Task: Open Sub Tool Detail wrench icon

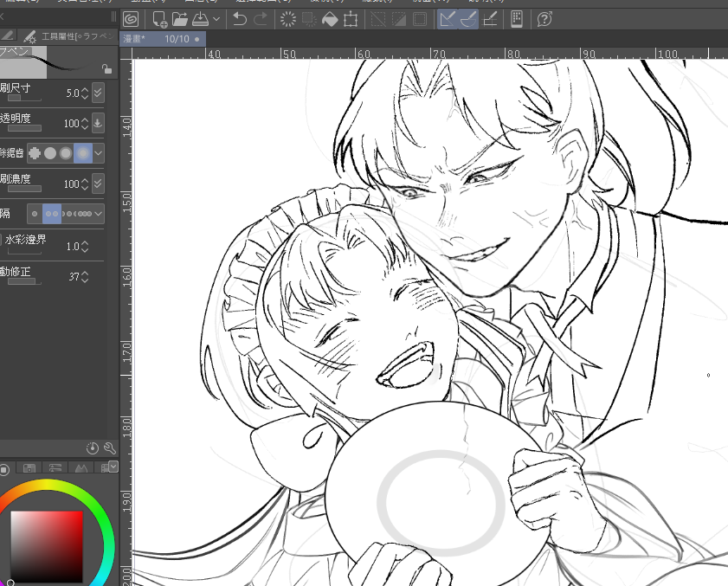Action: tap(110, 448)
